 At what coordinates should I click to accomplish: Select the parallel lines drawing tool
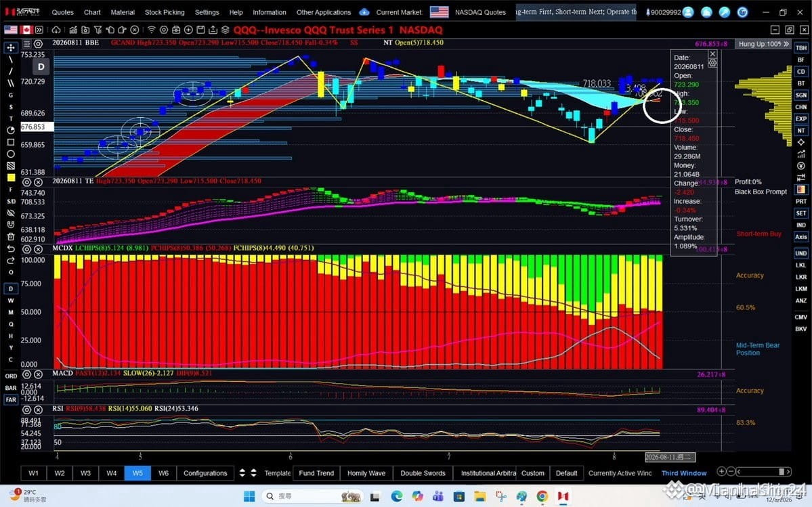tap(10, 83)
